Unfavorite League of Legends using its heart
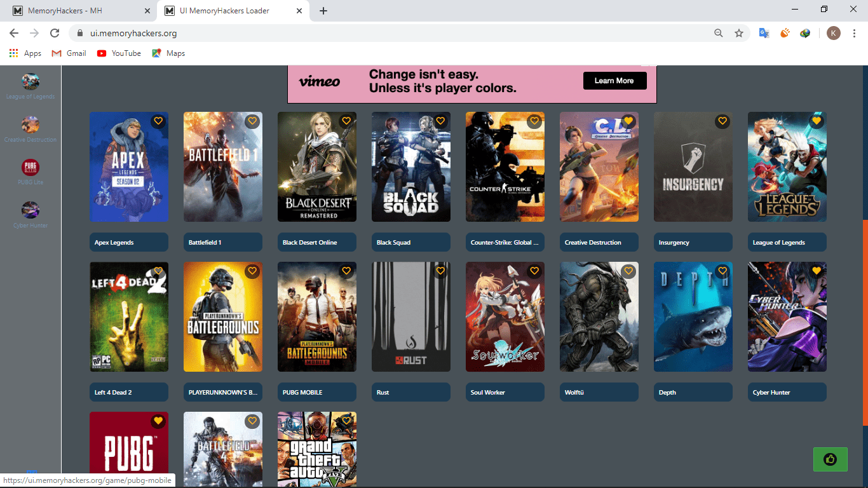 point(817,121)
